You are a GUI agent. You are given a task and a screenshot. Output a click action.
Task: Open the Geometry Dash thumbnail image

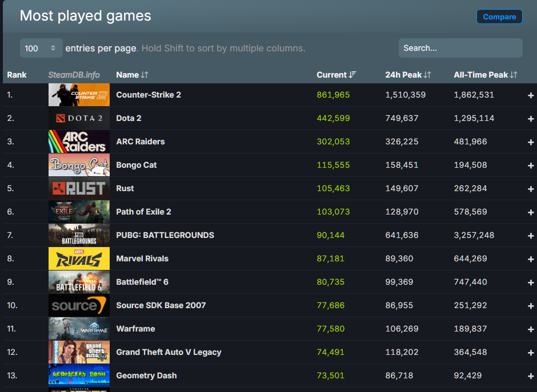(x=79, y=375)
